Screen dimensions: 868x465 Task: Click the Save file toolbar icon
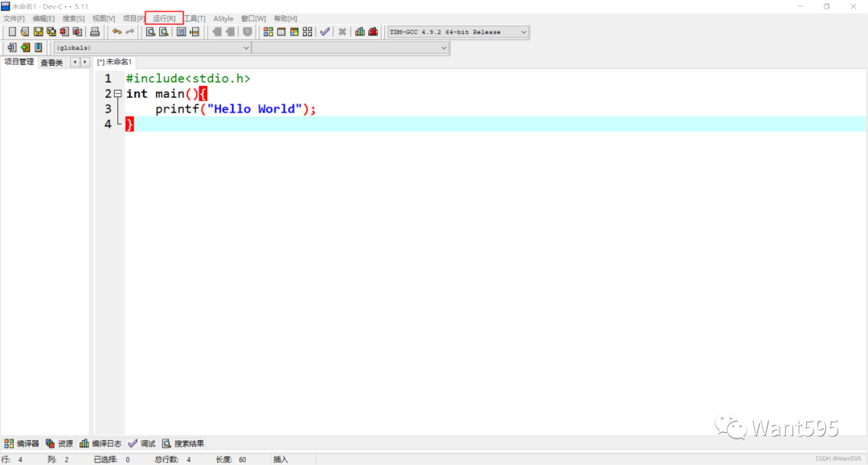pyautogui.click(x=38, y=32)
